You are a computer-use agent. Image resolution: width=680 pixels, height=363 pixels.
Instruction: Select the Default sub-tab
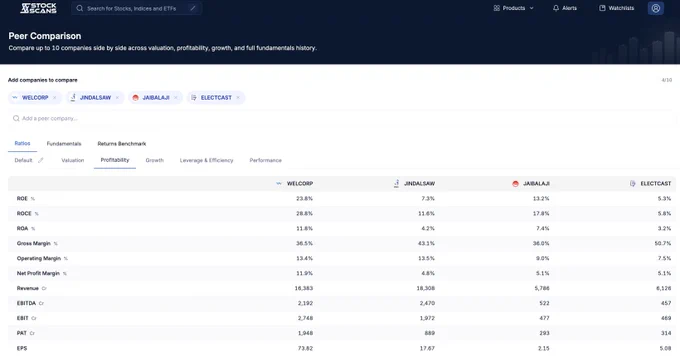pyautogui.click(x=23, y=160)
